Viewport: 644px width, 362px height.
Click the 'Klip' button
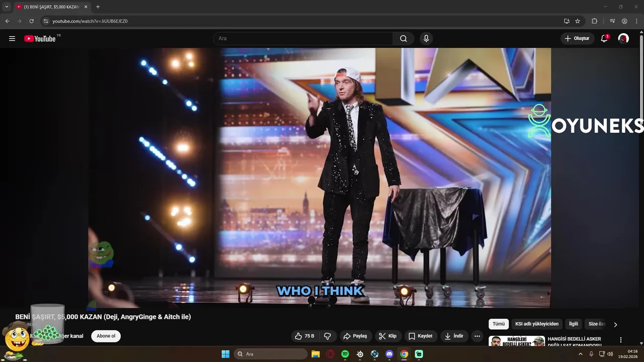click(387, 336)
